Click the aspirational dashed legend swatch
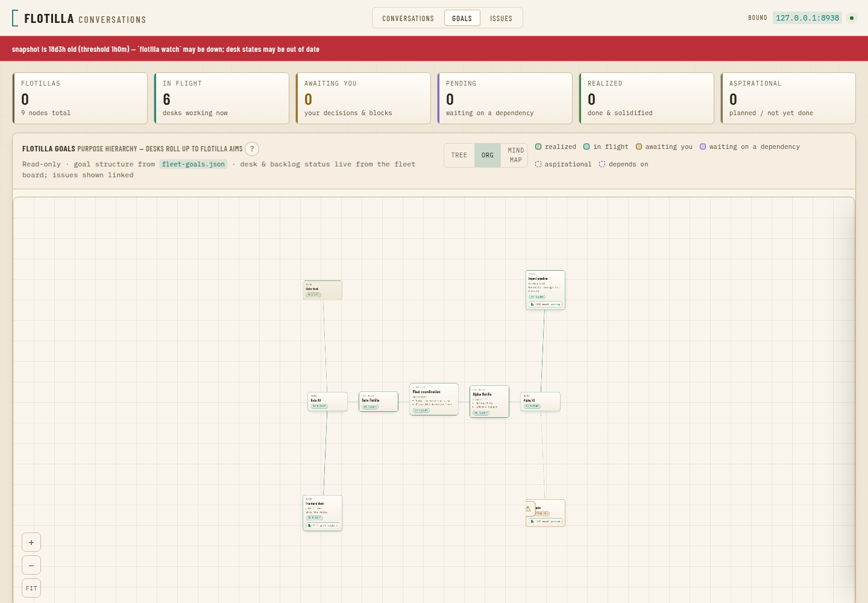Screen dimensions: 868x603 (x=538, y=164)
